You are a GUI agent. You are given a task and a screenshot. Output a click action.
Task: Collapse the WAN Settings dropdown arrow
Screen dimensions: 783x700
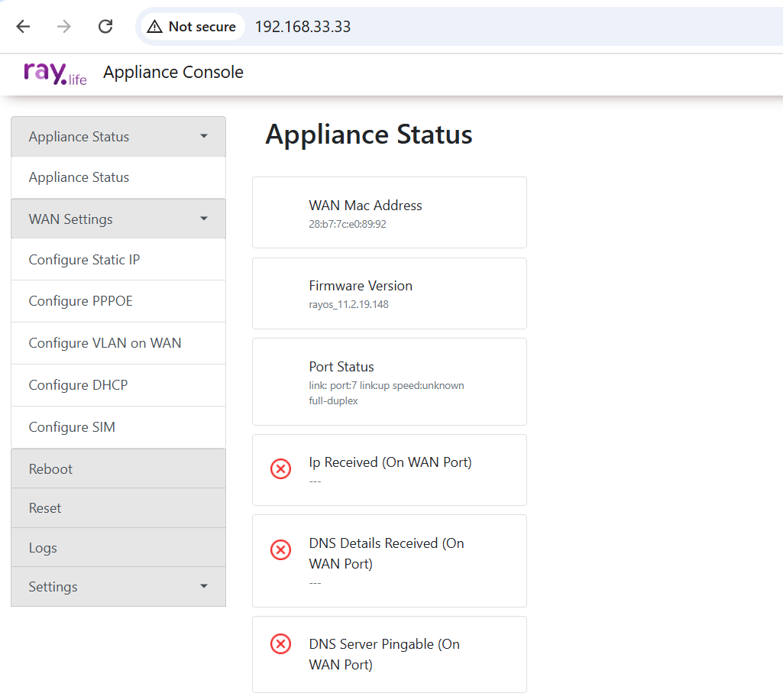(x=203, y=219)
